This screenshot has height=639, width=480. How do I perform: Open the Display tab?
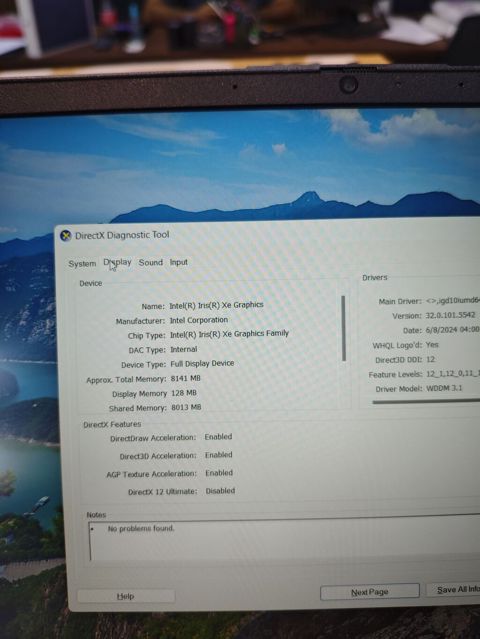point(117,262)
